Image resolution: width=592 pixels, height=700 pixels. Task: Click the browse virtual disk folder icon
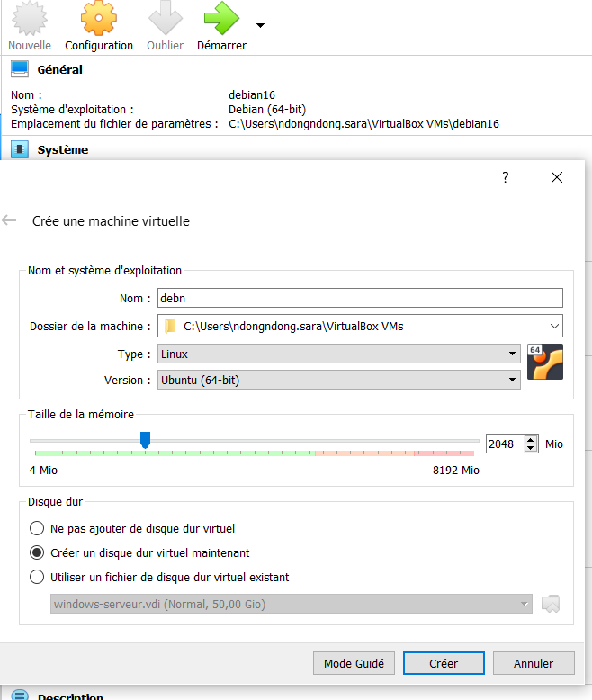click(551, 604)
